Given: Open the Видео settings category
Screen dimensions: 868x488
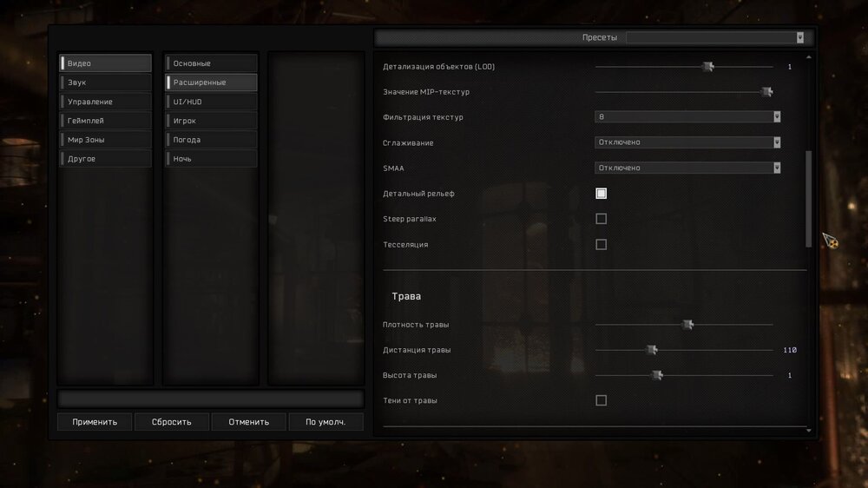Looking at the screenshot, I should [105, 63].
